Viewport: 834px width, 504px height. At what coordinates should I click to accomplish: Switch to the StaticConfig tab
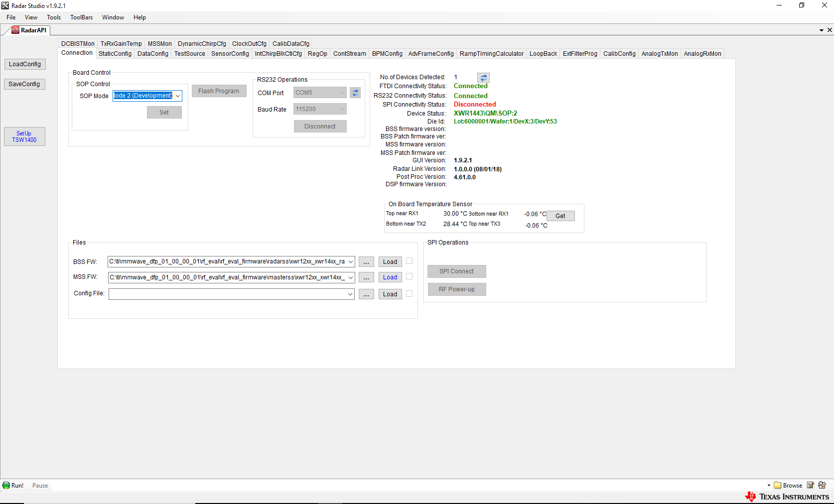click(x=115, y=54)
